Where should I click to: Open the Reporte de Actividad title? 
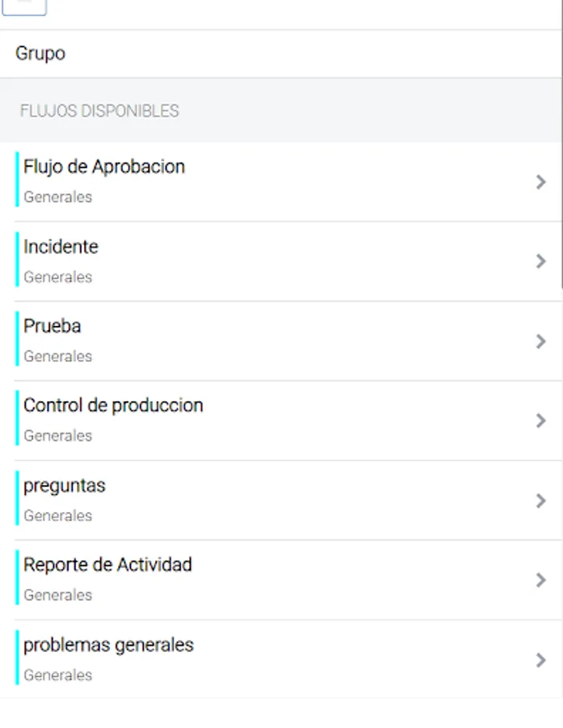[108, 565]
